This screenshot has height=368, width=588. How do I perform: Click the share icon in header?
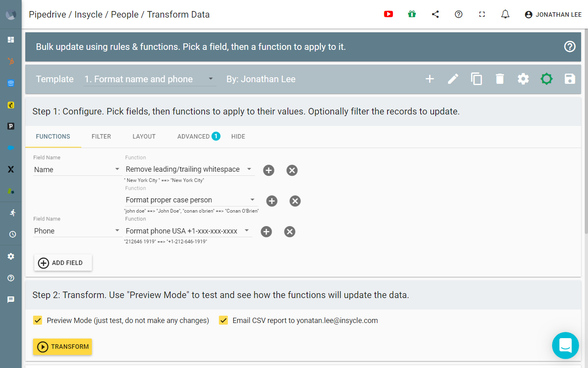click(x=435, y=14)
